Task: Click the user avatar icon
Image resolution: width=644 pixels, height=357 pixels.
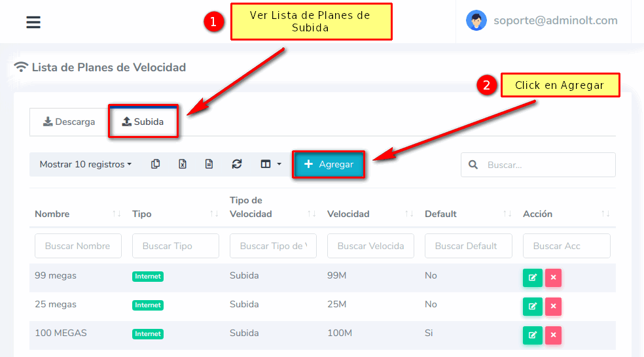Action: pos(476,20)
